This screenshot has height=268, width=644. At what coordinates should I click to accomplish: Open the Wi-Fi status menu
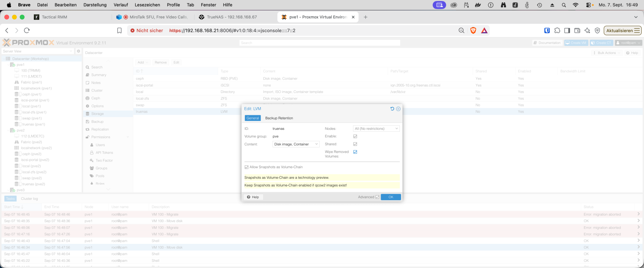pos(575,5)
